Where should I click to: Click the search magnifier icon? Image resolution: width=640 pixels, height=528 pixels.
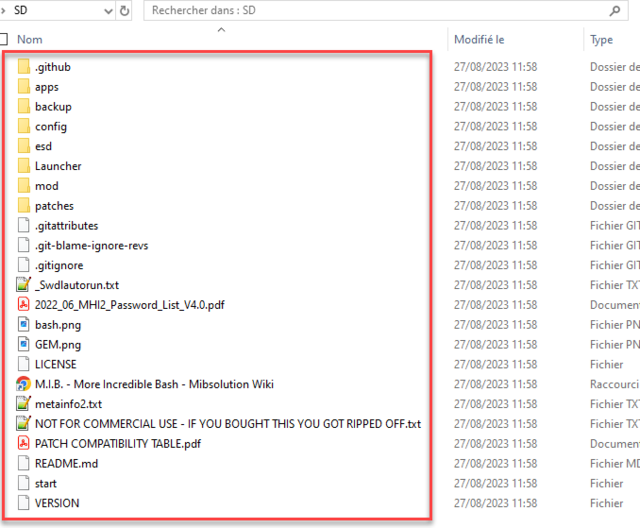click(x=615, y=11)
